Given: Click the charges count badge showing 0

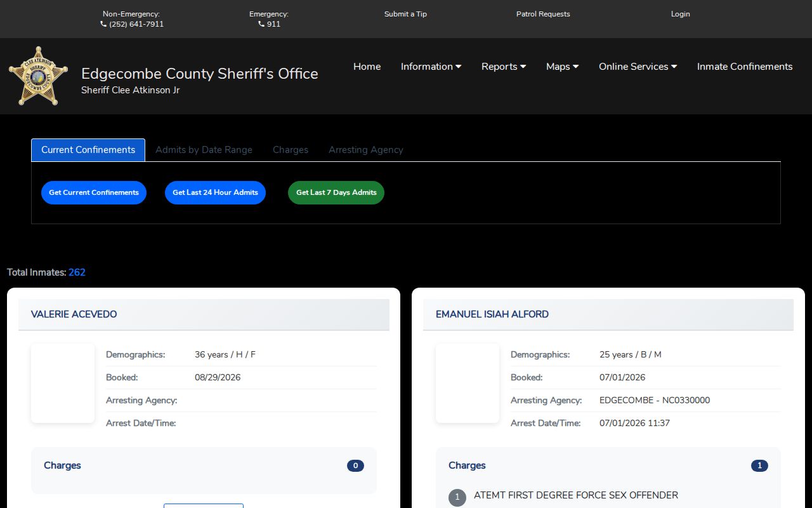Looking at the screenshot, I should (355, 465).
